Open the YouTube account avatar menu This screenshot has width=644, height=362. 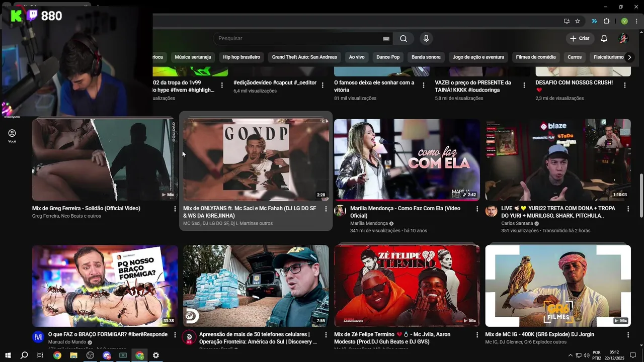[623, 39]
